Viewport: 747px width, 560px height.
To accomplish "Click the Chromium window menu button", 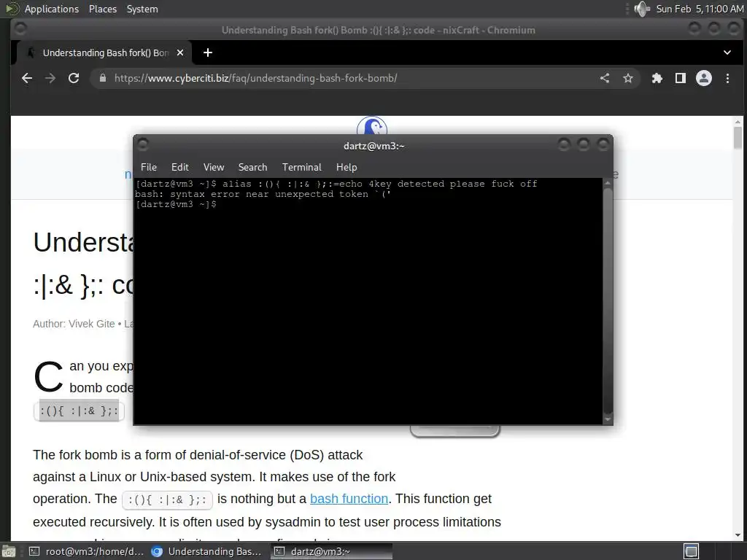I will point(20,28).
